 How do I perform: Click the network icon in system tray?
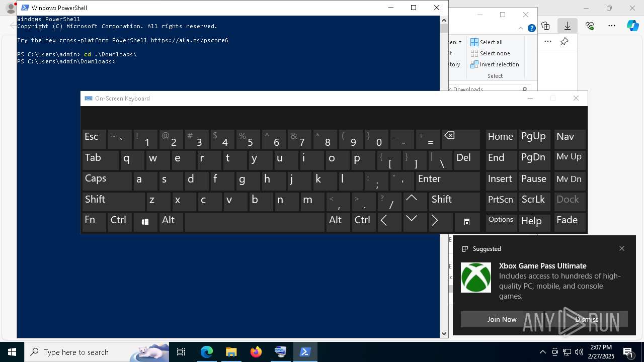(567, 352)
